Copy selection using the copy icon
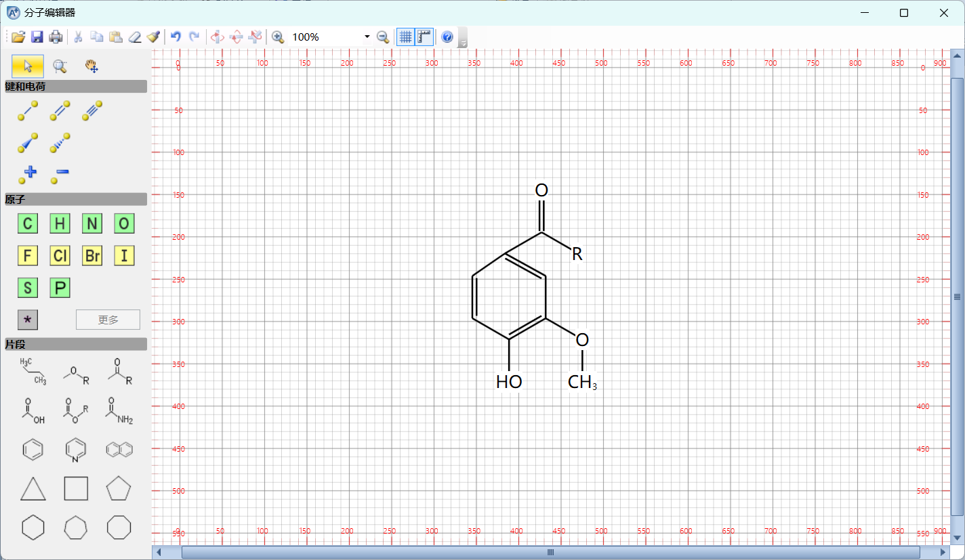This screenshot has width=965, height=560. [97, 37]
